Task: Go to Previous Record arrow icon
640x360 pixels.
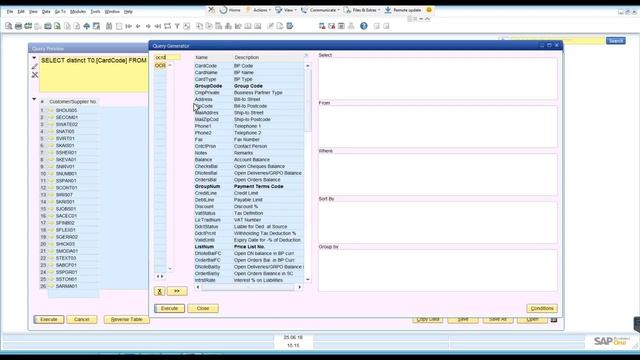Action: (138, 26)
